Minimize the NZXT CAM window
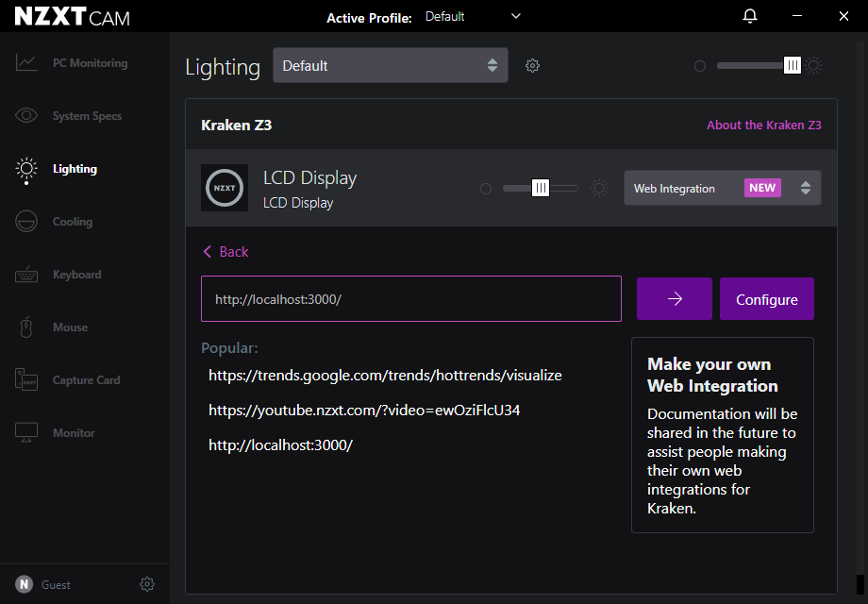Viewport: 868px width, 604px height. (x=797, y=16)
